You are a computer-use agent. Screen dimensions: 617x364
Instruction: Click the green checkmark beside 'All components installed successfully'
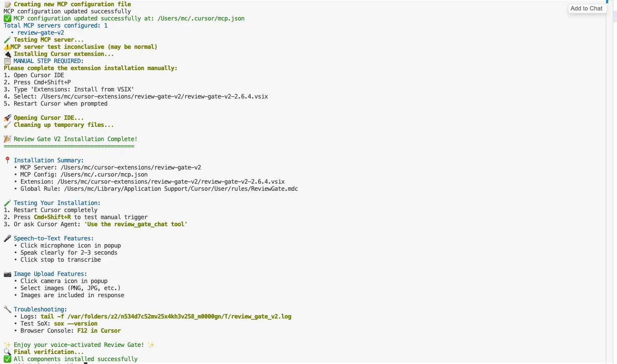coord(8,359)
